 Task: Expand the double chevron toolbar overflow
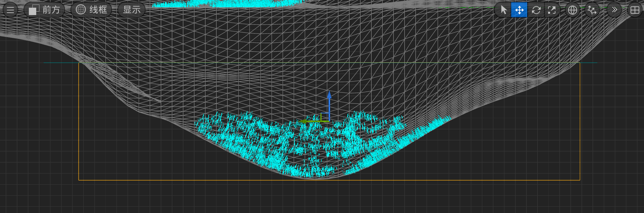(614, 10)
